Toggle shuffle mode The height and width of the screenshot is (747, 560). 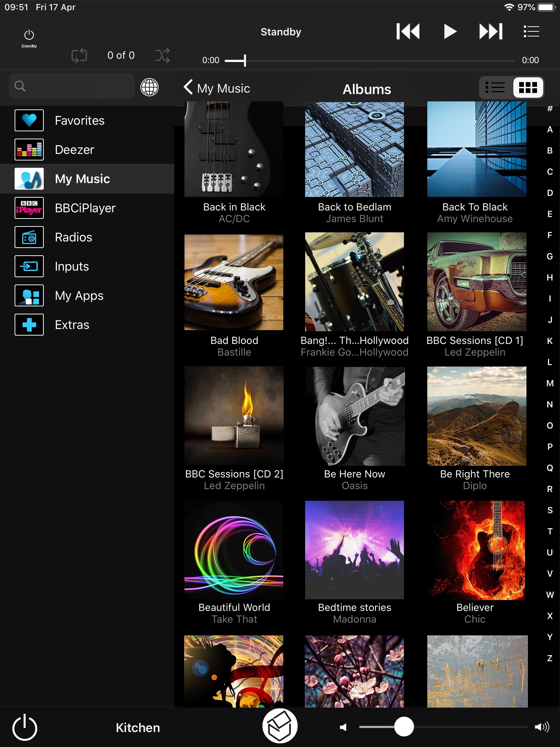coord(162,55)
